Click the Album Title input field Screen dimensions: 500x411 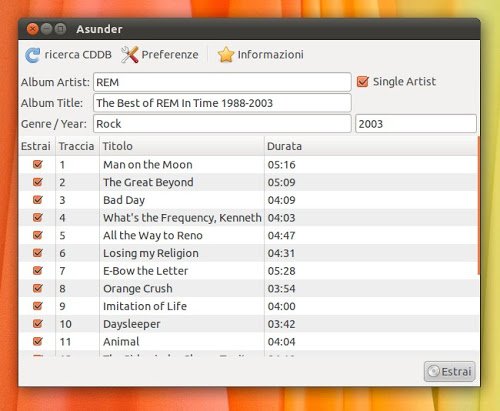click(222, 103)
